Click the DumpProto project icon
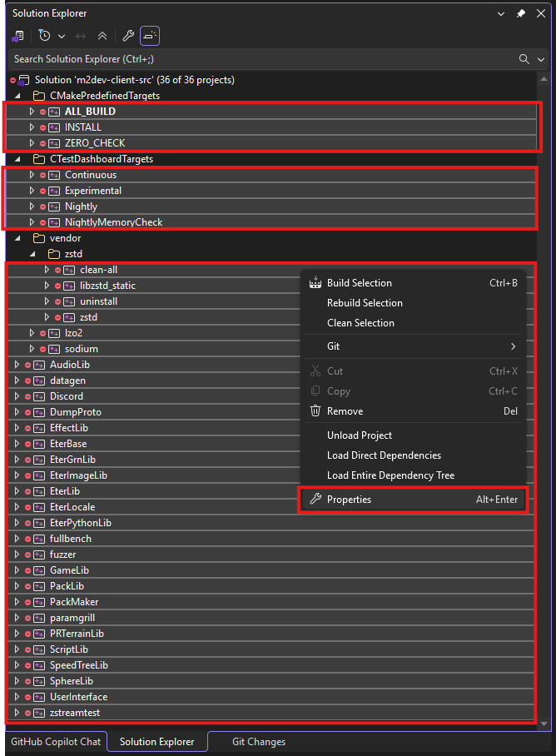The height and width of the screenshot is (756, 556). [x=39, y=412]
